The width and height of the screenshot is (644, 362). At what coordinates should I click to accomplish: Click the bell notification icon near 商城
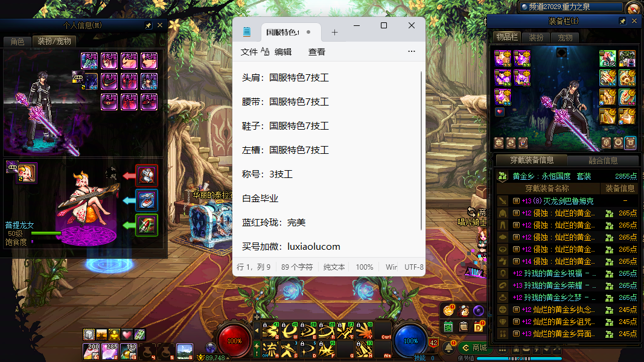448,348
